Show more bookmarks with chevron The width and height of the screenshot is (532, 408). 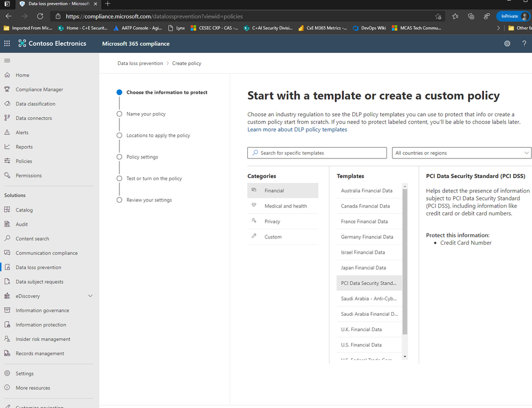click(x=498, y=28)
